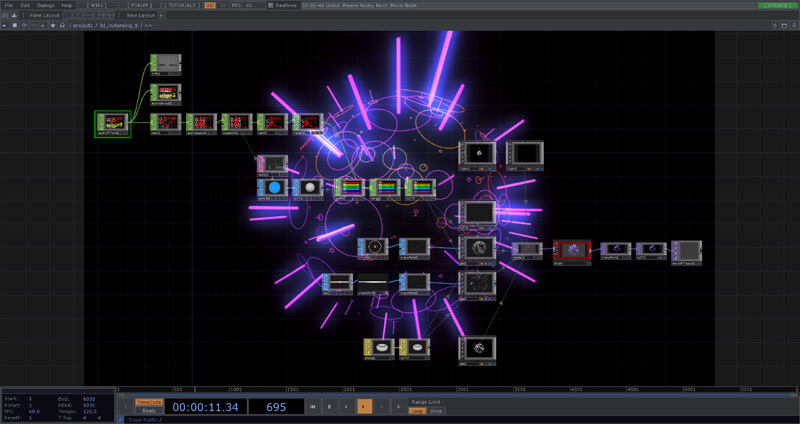Step forward one frame with plus button

point(399,407)
